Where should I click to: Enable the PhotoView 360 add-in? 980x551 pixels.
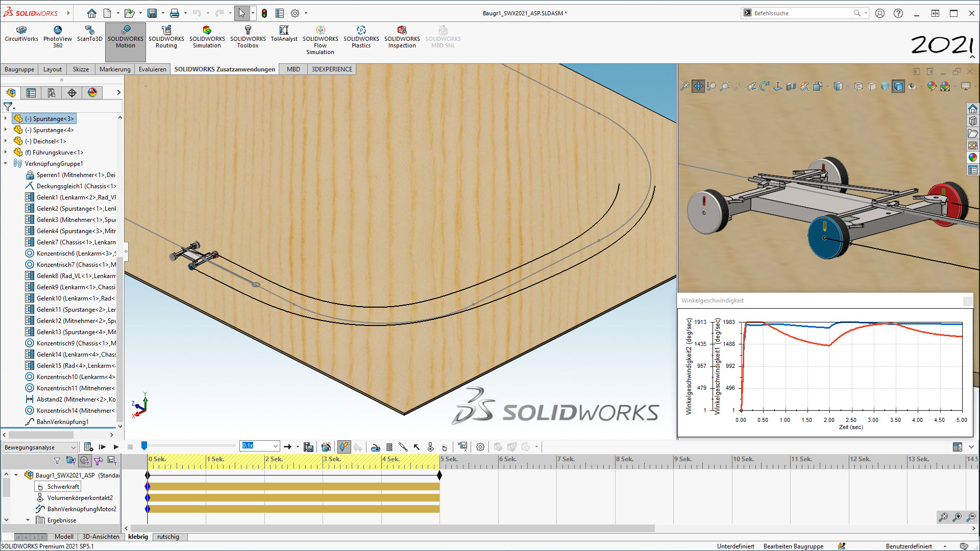pyautogui.click(x=58, y=37)
